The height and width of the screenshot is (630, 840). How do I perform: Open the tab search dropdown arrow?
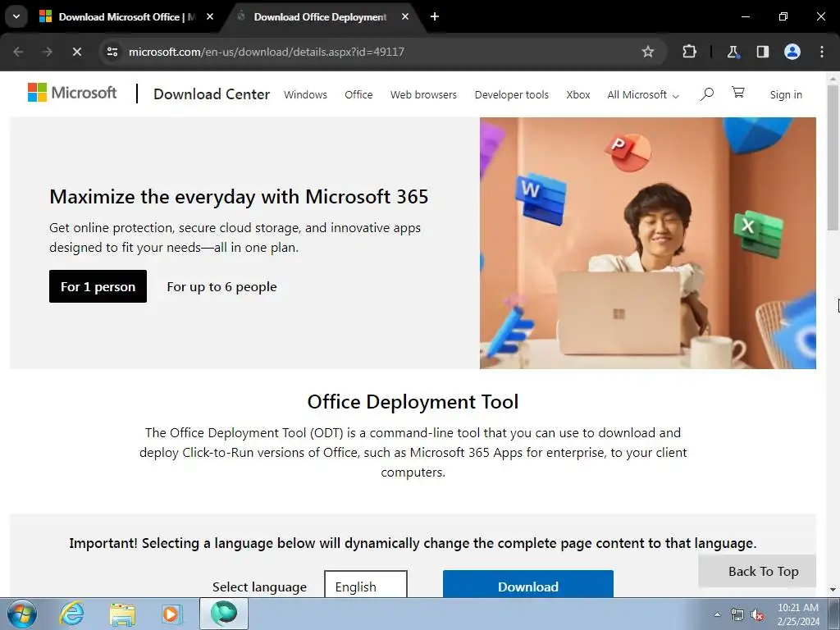(x=16, y=16)
